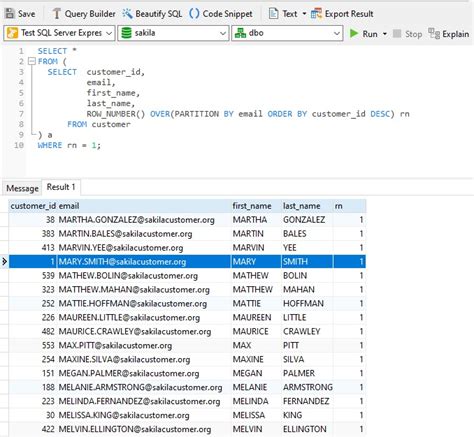
Task: Click the Beautify SQL button label
Action: [x=159, y=14]
